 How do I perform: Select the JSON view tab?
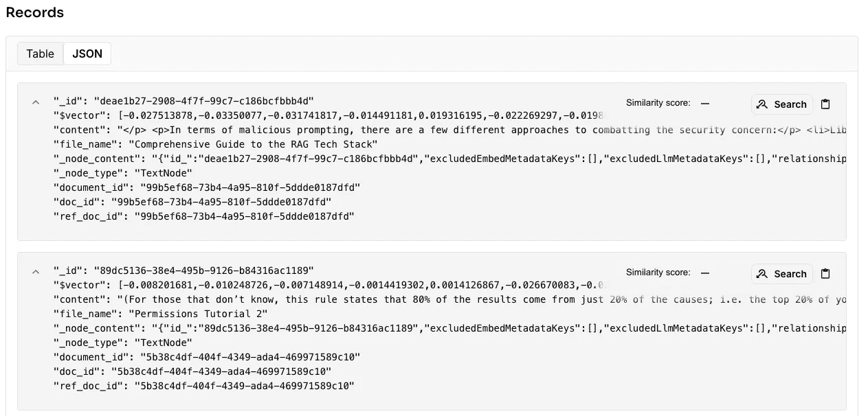[x=87, y=54]
